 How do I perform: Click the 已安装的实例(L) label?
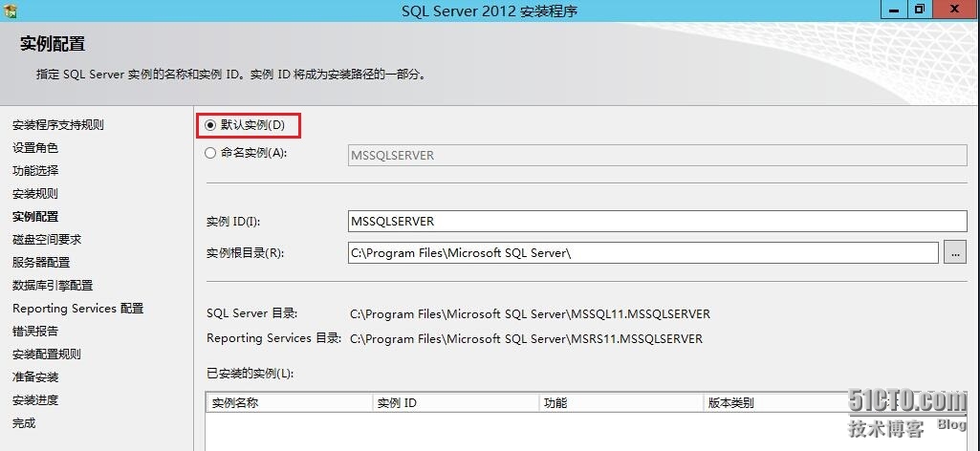click(250, 374)
